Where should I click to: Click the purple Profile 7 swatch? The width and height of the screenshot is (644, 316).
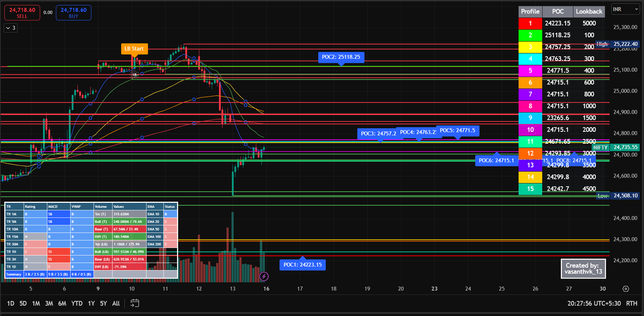click(530, 94)
